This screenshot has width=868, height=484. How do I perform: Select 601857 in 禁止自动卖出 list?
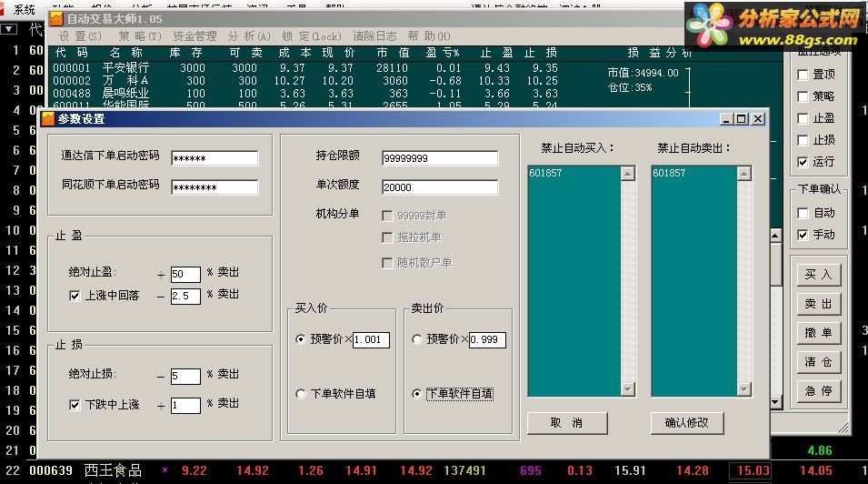(x=669, y=173)
